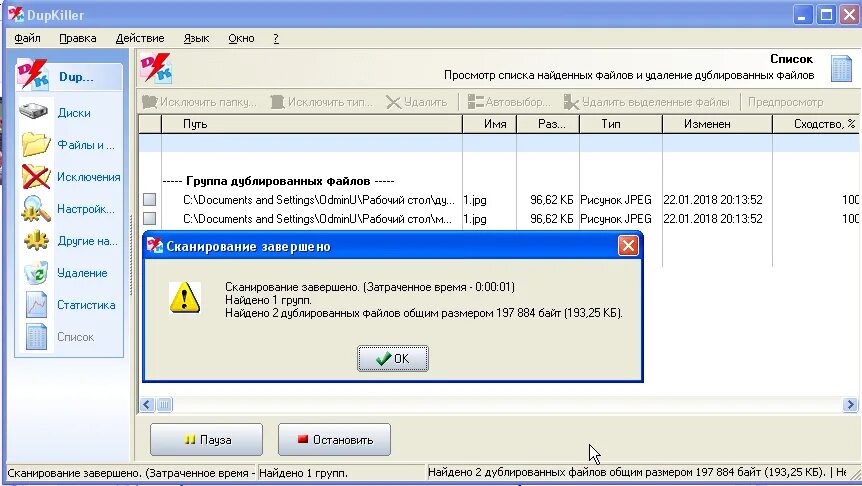Open the Диски section in sidebar
Image resolution: width=862 pixels, height=486 pixels.
(x=69, y=113)
